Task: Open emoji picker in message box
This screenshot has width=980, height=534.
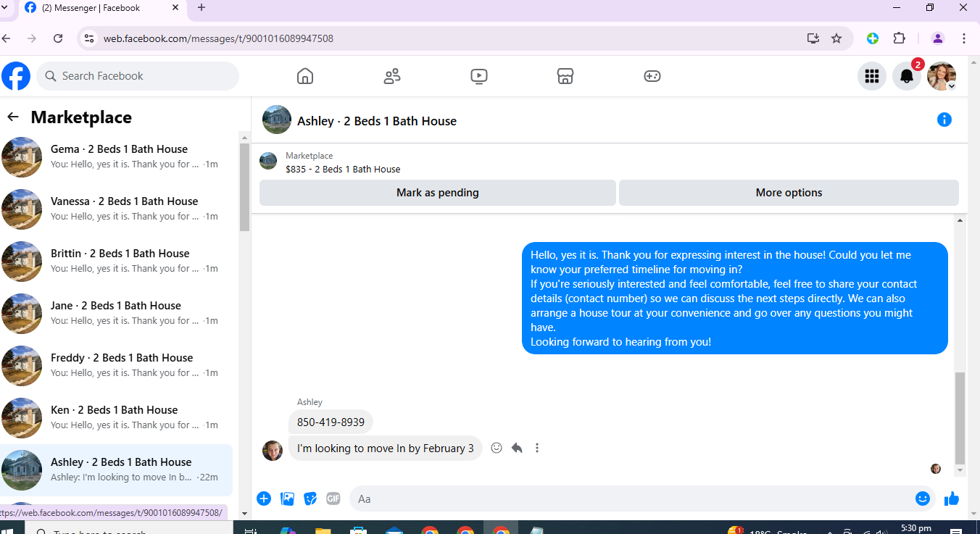Action: pos(923,498)
